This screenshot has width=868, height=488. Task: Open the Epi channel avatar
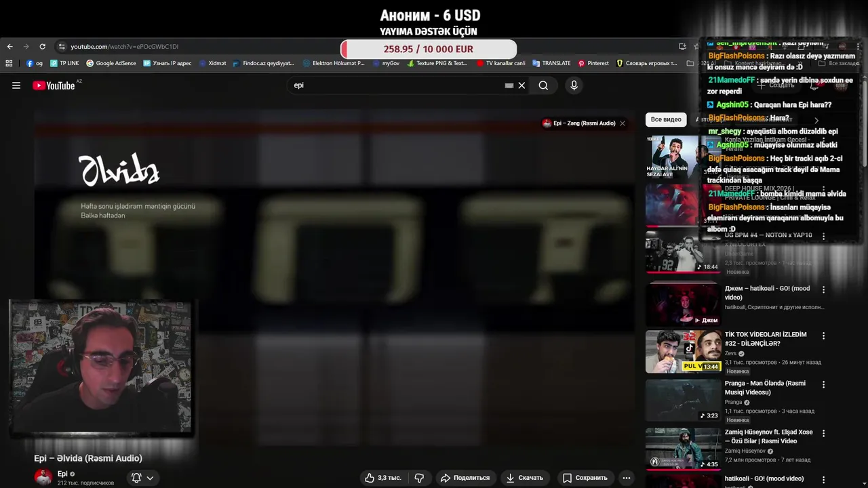click(x=43, y=477)
